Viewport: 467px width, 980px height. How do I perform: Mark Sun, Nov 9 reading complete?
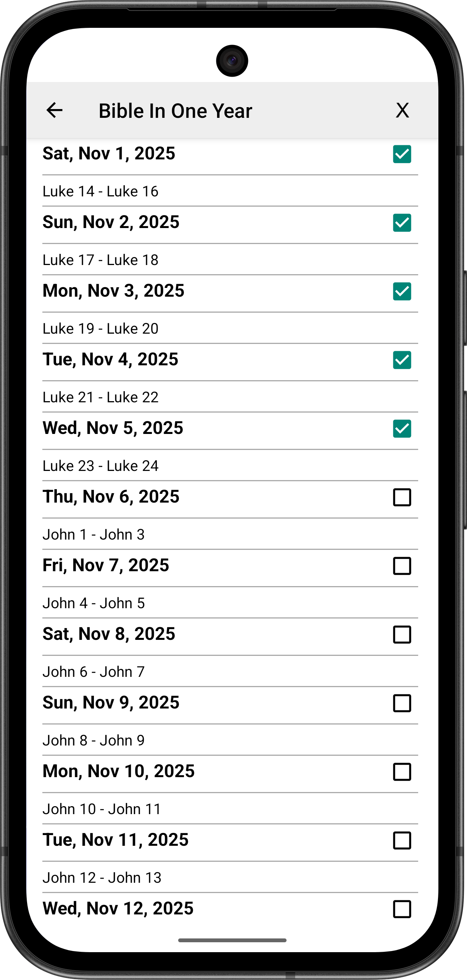(x=402, y=703)
